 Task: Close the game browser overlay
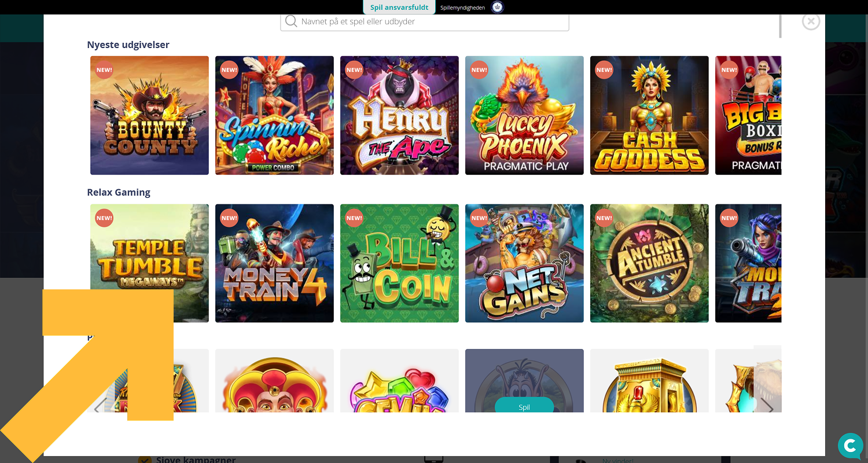click(x=811, y=21)
